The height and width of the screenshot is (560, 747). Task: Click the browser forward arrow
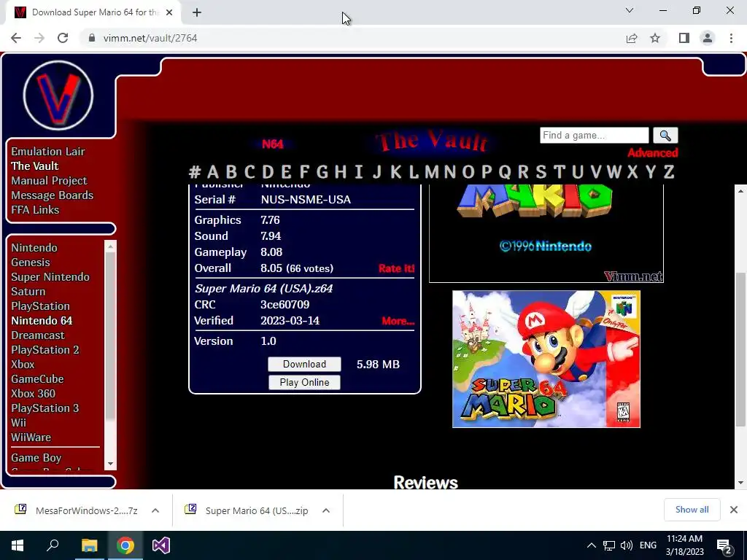point(39,38)
